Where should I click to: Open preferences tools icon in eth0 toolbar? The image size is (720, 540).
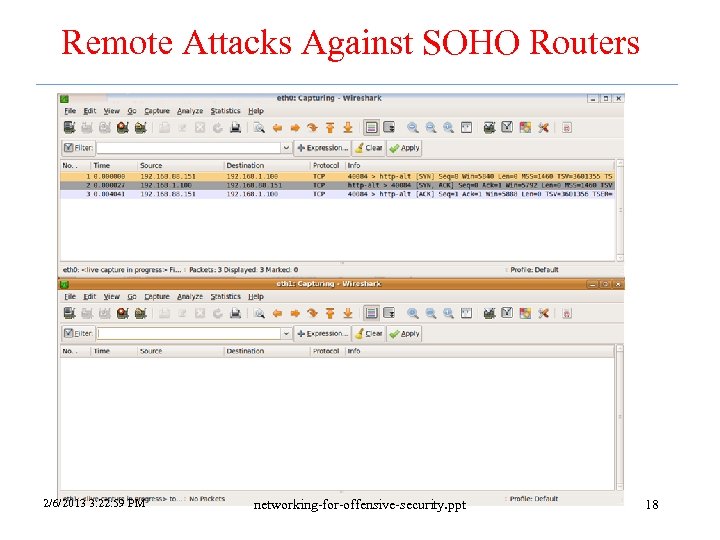pos(543,128)
